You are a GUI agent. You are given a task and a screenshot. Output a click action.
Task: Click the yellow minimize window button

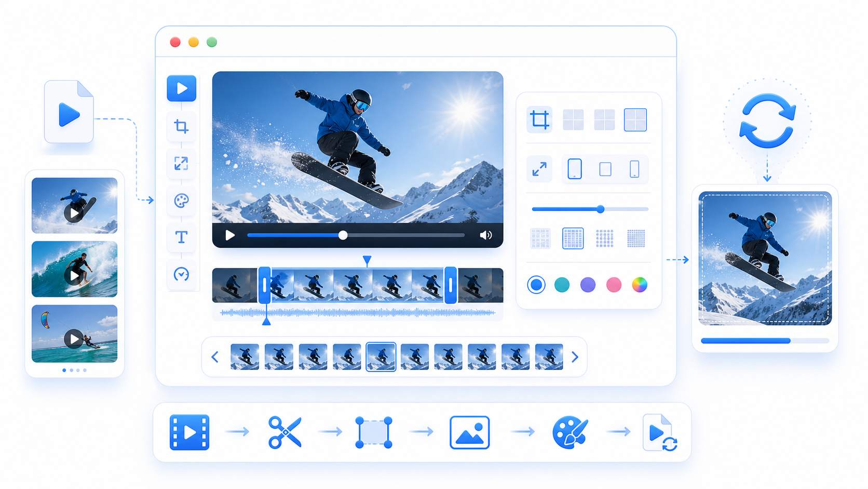click(x=194, y=42)
